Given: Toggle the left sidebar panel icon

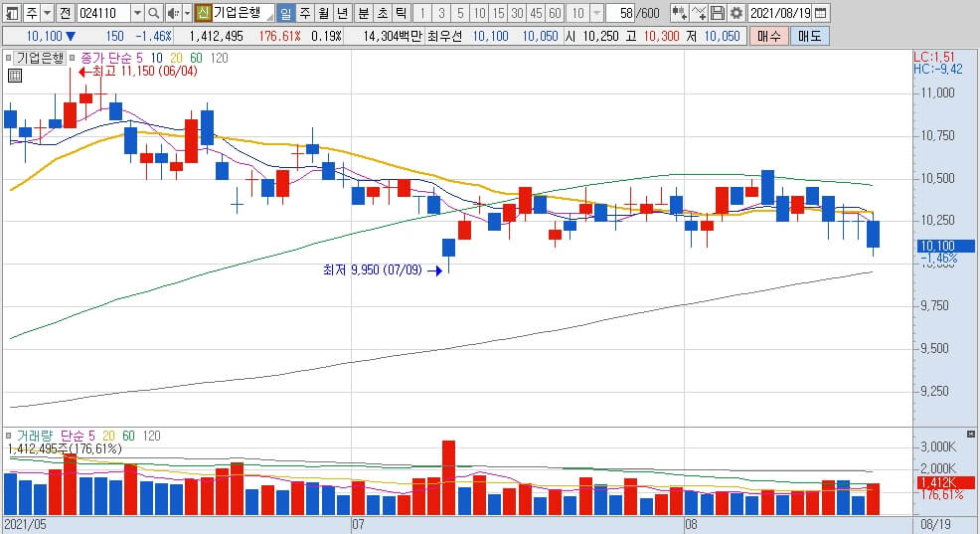Looking at the screenshot, I should tap(12, 13).
